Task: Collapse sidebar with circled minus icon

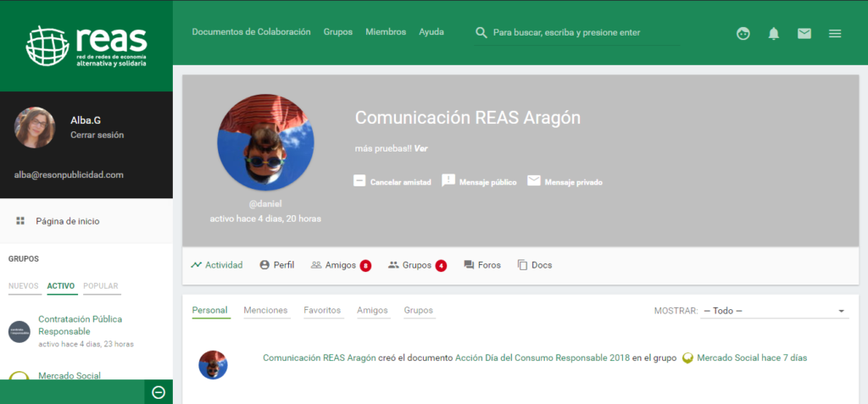Action: pos(158,392)
